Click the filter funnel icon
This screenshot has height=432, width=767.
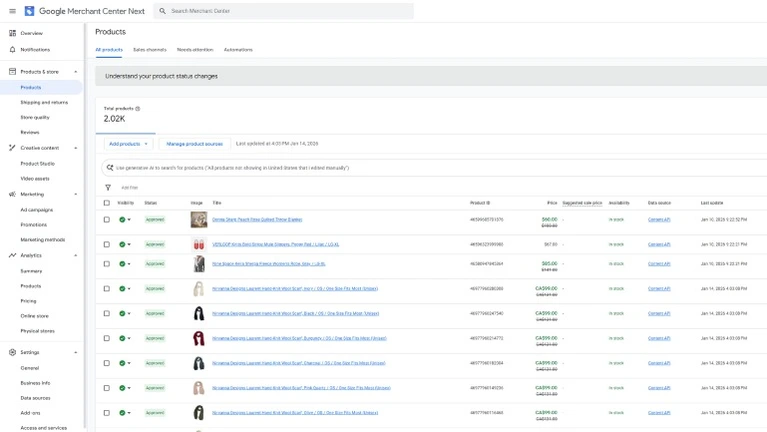point(108,187)
